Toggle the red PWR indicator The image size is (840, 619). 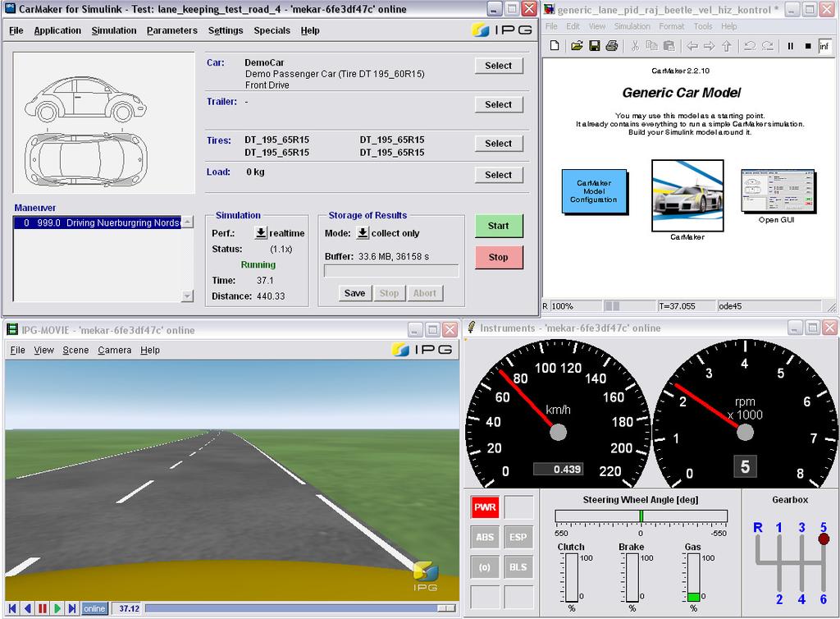point(485,507)
